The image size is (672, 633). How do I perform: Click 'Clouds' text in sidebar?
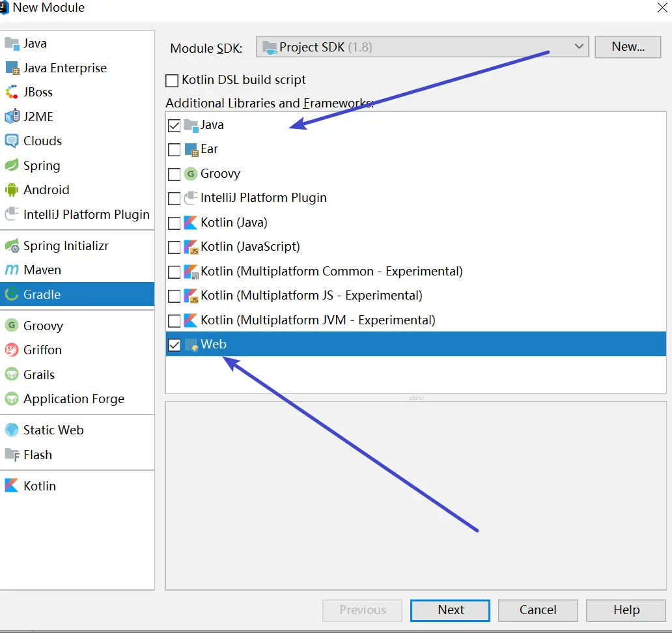(x=42, y=141)
